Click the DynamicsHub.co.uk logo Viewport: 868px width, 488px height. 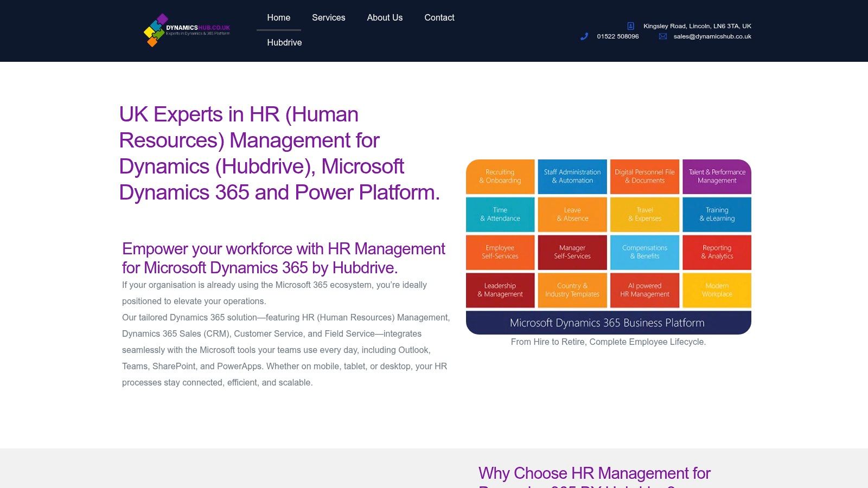coord(187,30)
